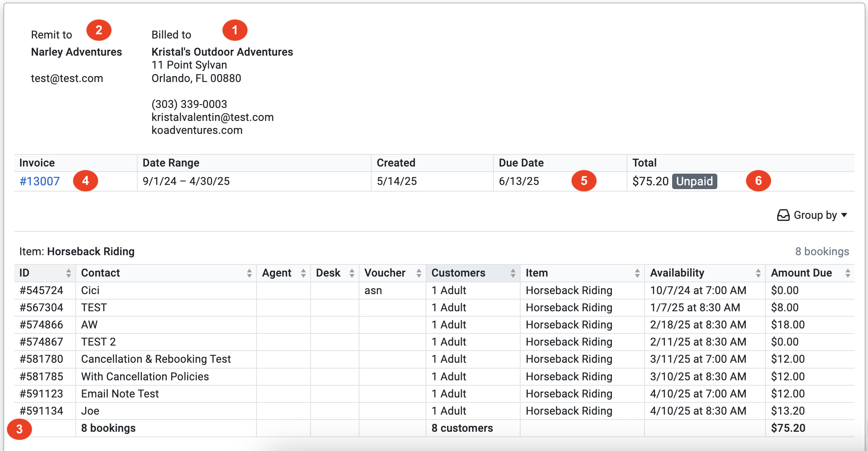The image size is (868, 451).
Task: Select booking #591134 for Joe
Action: pyautogui.click(x=41, y=411)
